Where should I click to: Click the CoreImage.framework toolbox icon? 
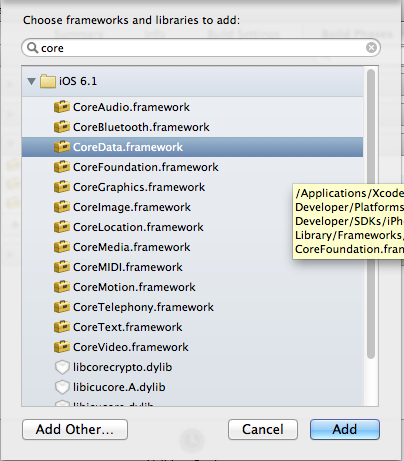tap(62, 207)
